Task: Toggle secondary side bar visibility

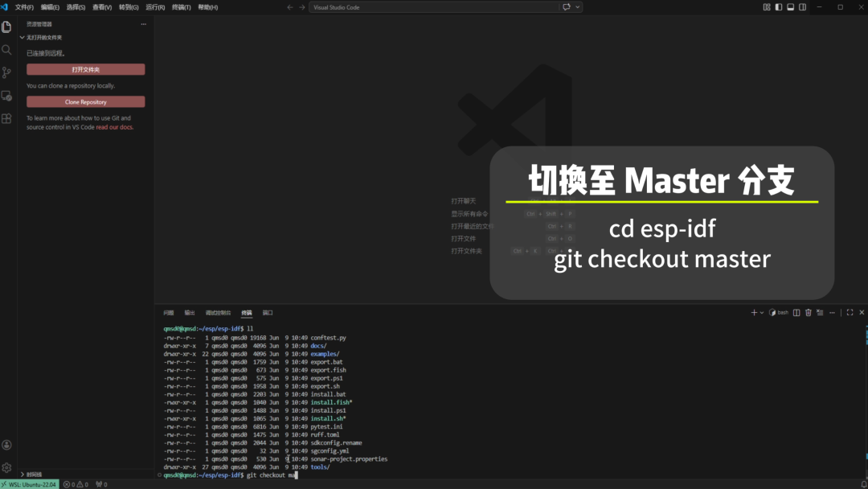Action: coord(802,7)
